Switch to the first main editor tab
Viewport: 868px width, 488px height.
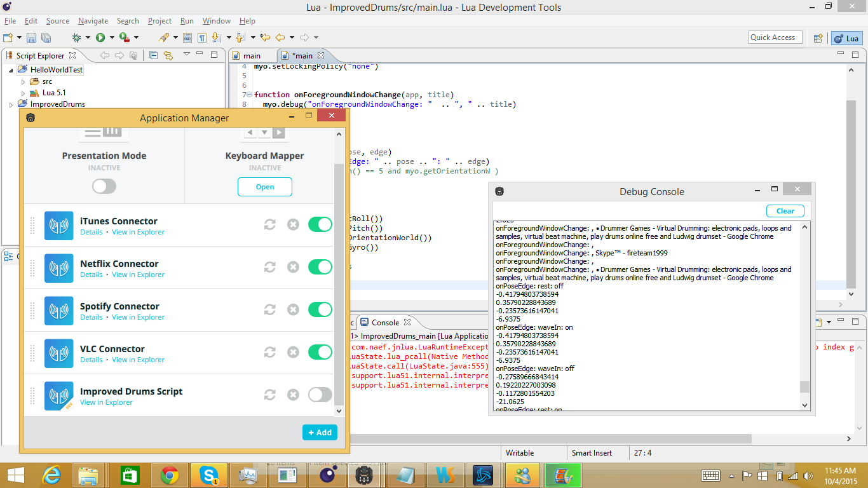tap(252, 56)
